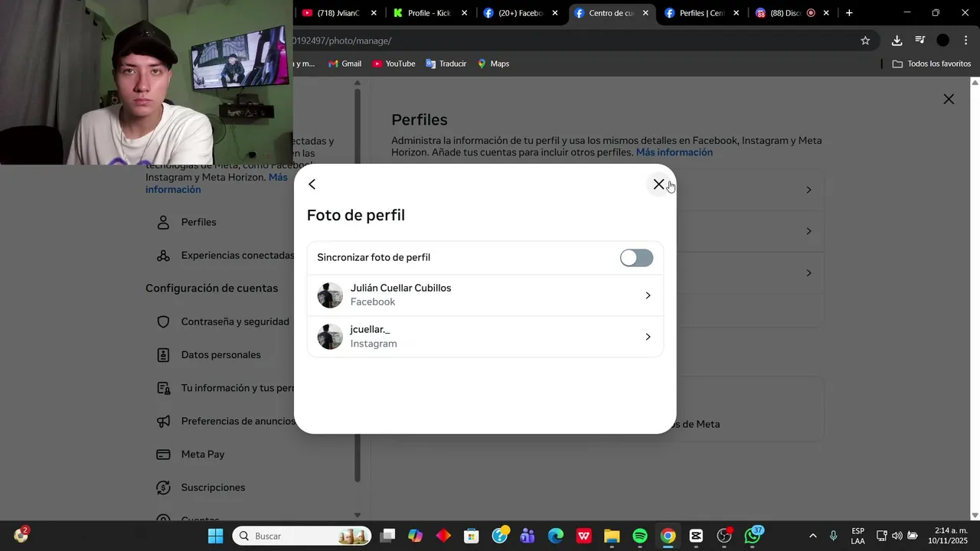Image resolution: width=980 pixels, height=551 pixels.
Task: Follow Más información link in left sidebar
Action: 217,183
